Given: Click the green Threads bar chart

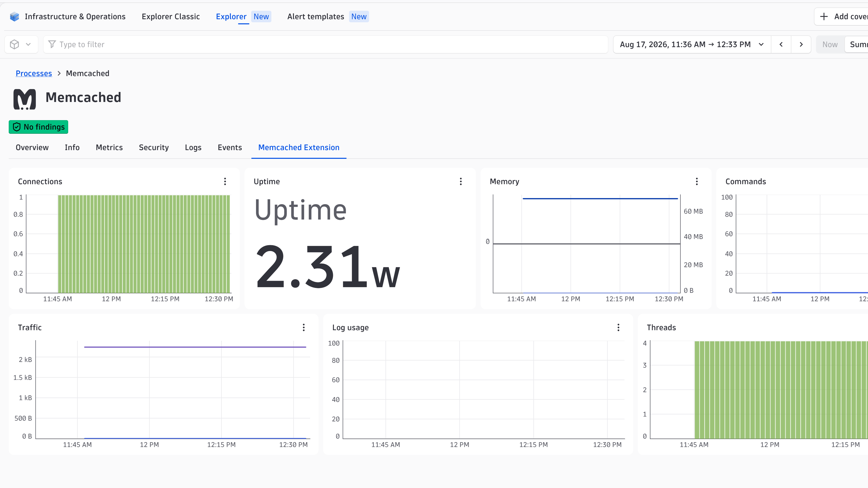Looking at the screenshot, I should click(781, 390).
